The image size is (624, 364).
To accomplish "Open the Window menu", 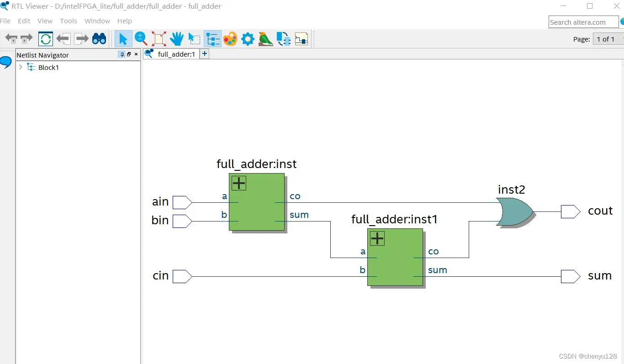I will 97,21.
